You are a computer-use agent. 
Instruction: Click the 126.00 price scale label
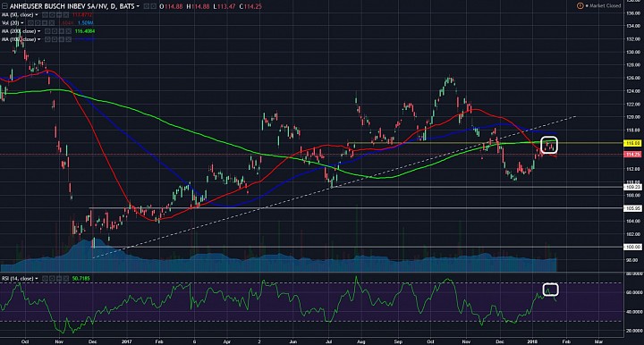(633, 78)
